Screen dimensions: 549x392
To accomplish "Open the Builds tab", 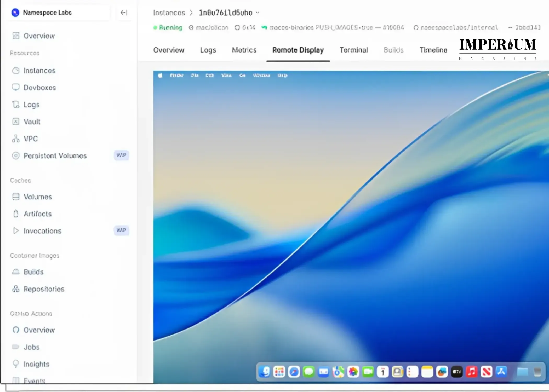I will pos(393,50).
